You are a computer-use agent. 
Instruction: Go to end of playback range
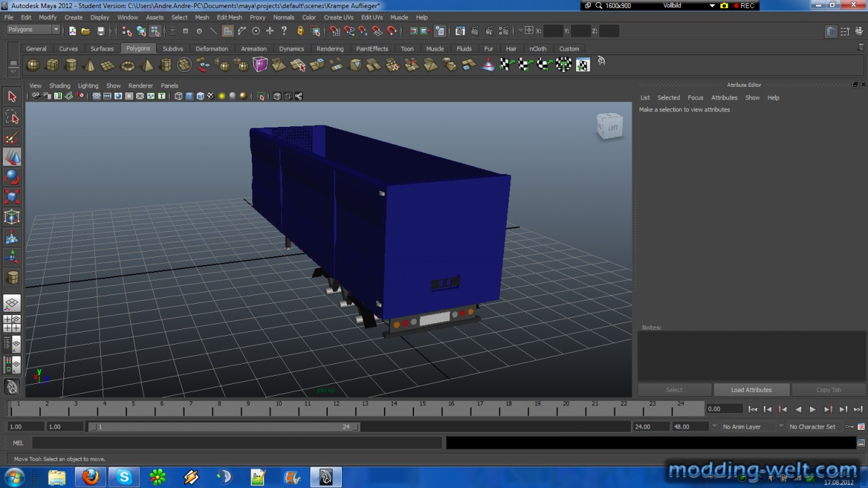point(858,409)
